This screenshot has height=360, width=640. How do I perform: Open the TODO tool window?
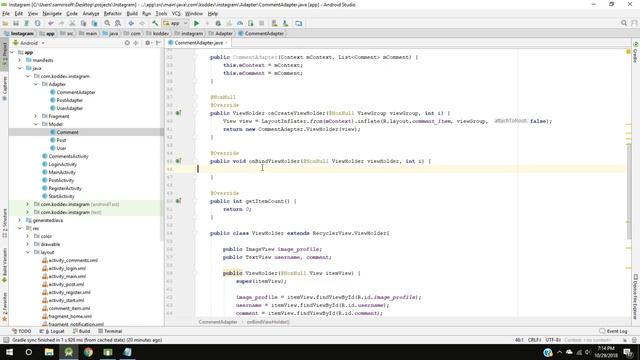(22, 331)
